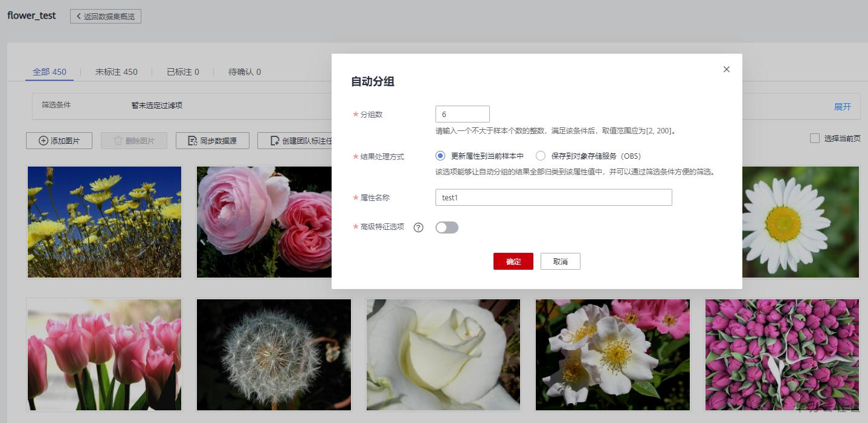Open the 高级特征选项 help question mark icon
The height and width of the screenshot is (423, 868).
(x=418, y=227)
